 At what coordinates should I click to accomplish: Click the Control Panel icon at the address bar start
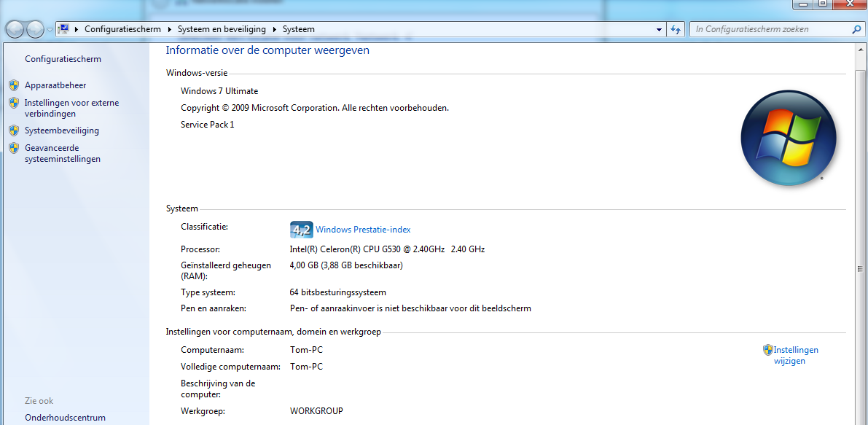[64, 29]
